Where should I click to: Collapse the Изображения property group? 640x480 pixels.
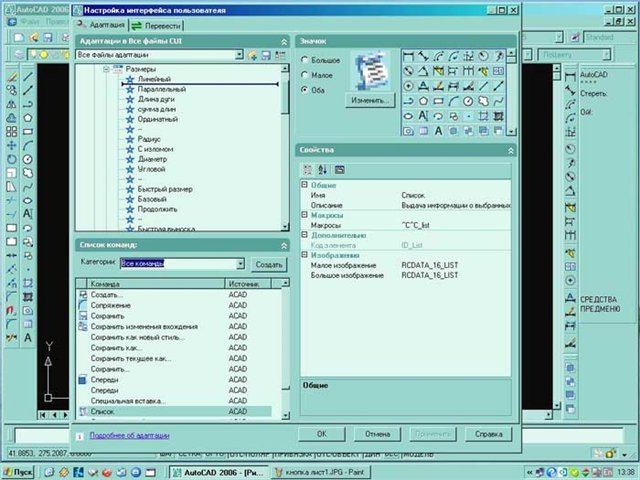click(304, 255)
